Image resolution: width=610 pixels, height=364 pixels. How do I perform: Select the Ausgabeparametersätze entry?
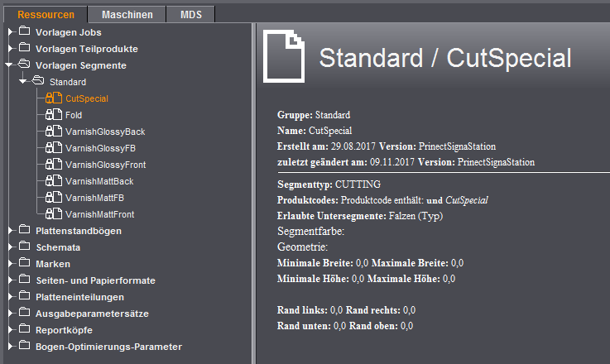click(x=92, y=314)
